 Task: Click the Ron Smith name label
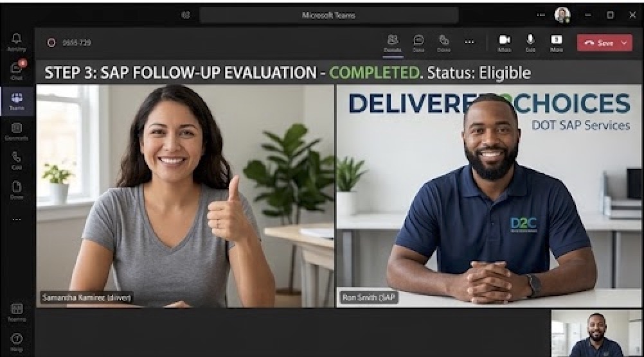tap(369, 297)
